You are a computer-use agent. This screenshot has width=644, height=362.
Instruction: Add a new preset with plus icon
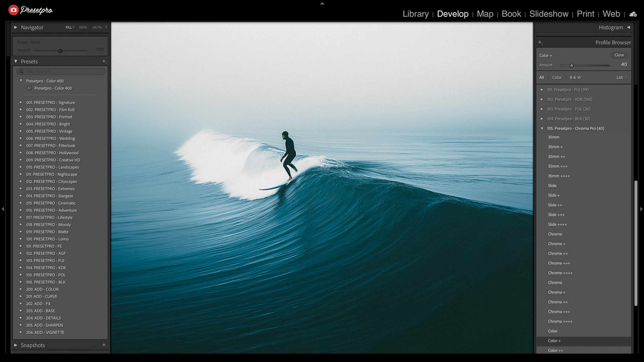[104, 61]
